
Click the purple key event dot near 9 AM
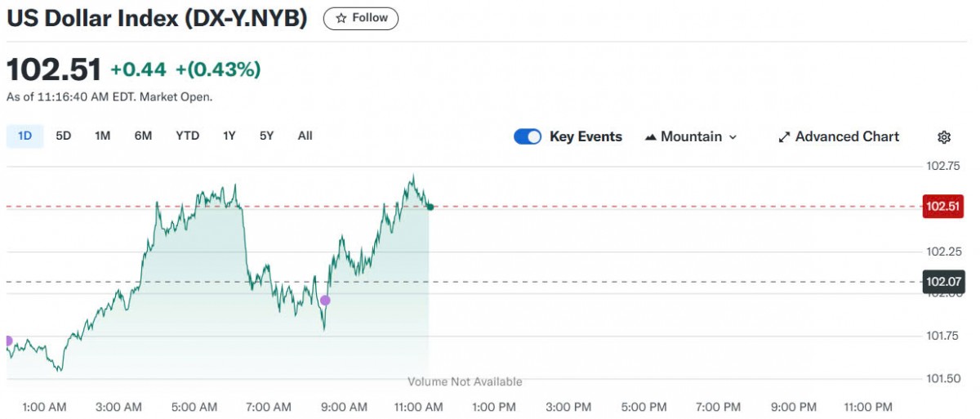325,301
